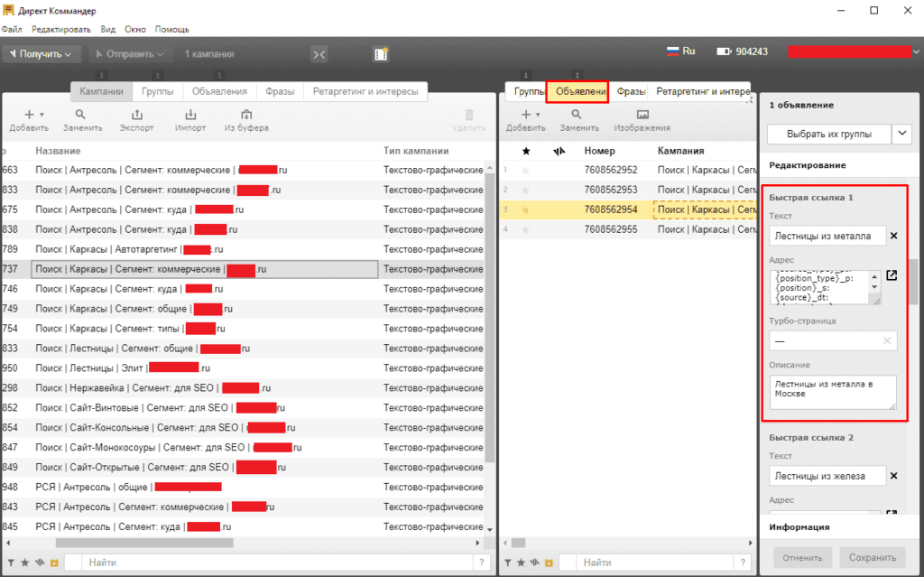This screenshot has width=924, height=577.
Task: Click the Импорт icon
Action: click(190, 115)
